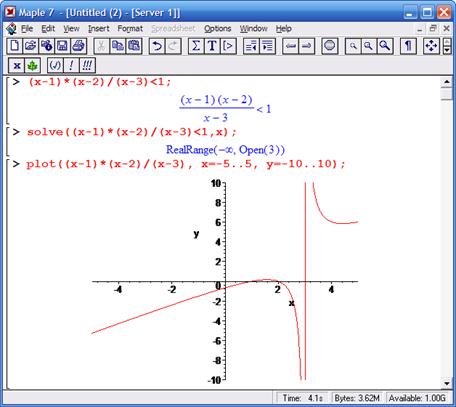This screenshot has width=456, height=407.
Task: Copy selection with the Copy icon
Action: coord(118,46)
